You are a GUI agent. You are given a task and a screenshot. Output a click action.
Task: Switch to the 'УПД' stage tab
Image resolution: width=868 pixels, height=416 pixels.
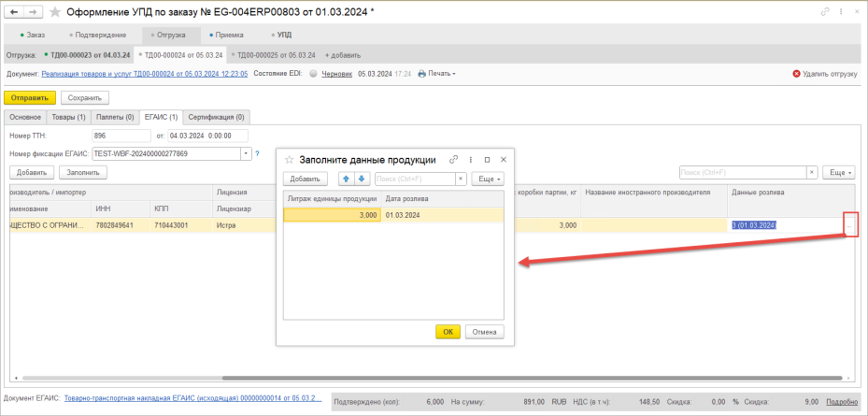(x=282, y=35)
